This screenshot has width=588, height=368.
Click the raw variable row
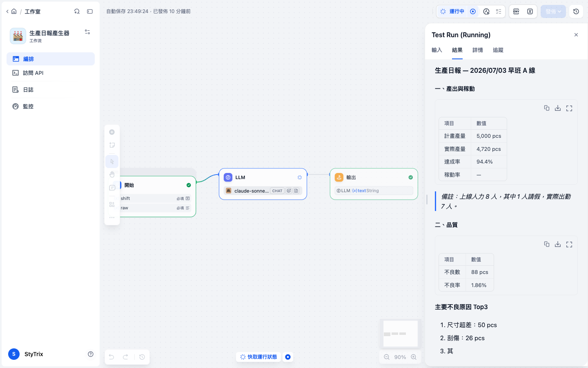pos(155,208)
